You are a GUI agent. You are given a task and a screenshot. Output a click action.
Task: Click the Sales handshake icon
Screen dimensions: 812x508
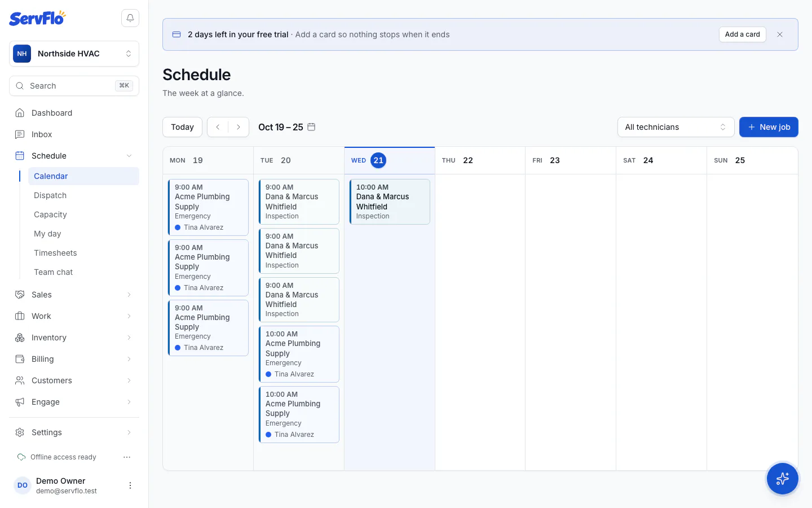tap(20, 295)
